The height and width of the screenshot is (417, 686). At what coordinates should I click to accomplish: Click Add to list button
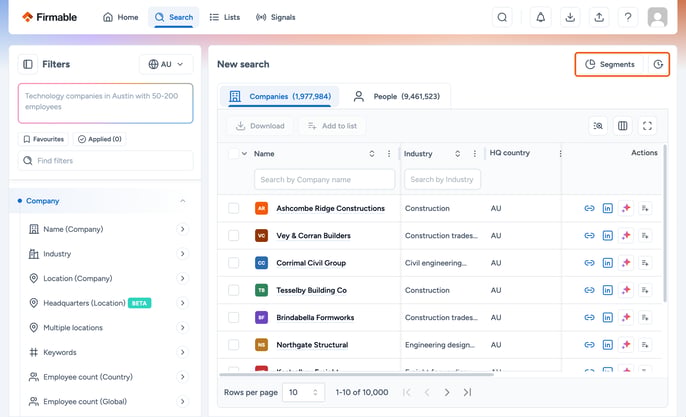coord(332,126)
